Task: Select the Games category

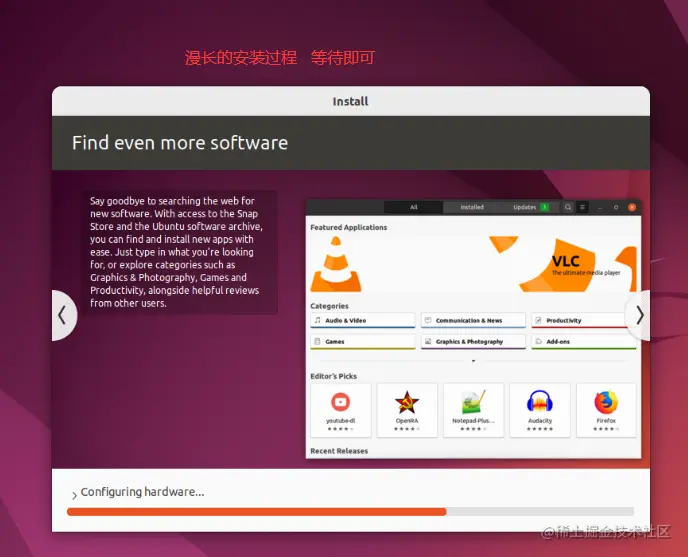Action: (362, 341)
